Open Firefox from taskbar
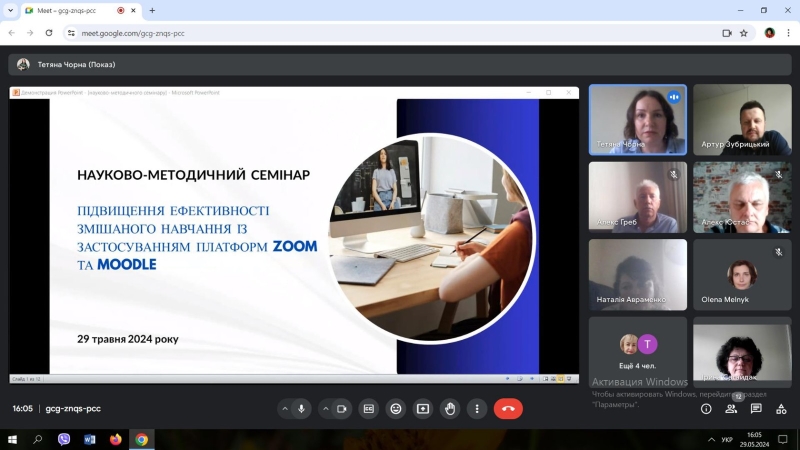This screenshot has height=450, width=800. click(116, 439)
